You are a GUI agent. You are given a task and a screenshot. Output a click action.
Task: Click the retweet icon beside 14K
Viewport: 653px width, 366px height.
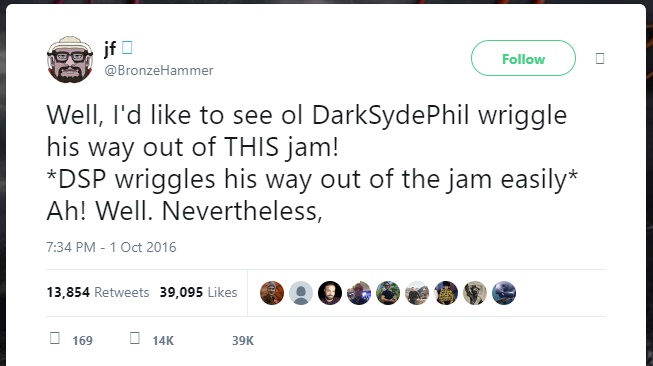pyautogui.click(x=135, y=338)
